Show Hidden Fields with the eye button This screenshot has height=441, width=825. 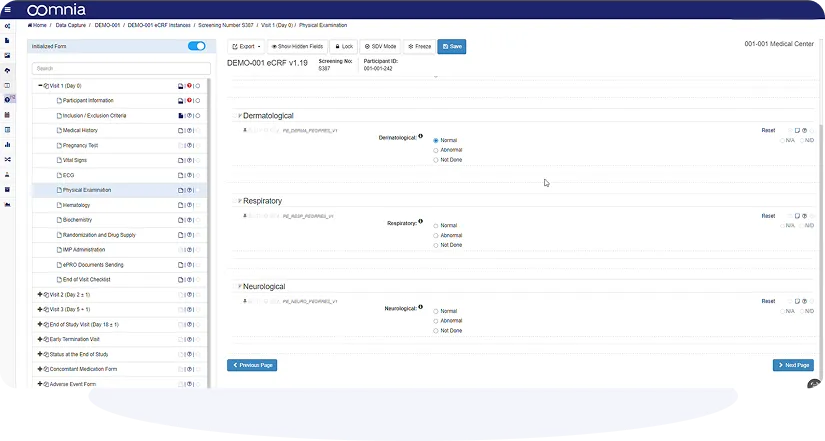click(298, 46)
